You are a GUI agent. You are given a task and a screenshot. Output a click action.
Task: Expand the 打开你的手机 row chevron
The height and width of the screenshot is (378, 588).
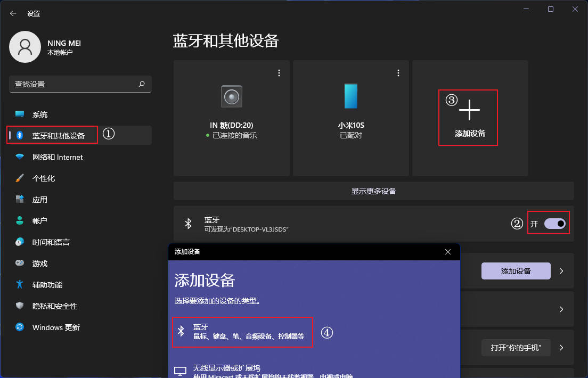click(x=560, y=348)
